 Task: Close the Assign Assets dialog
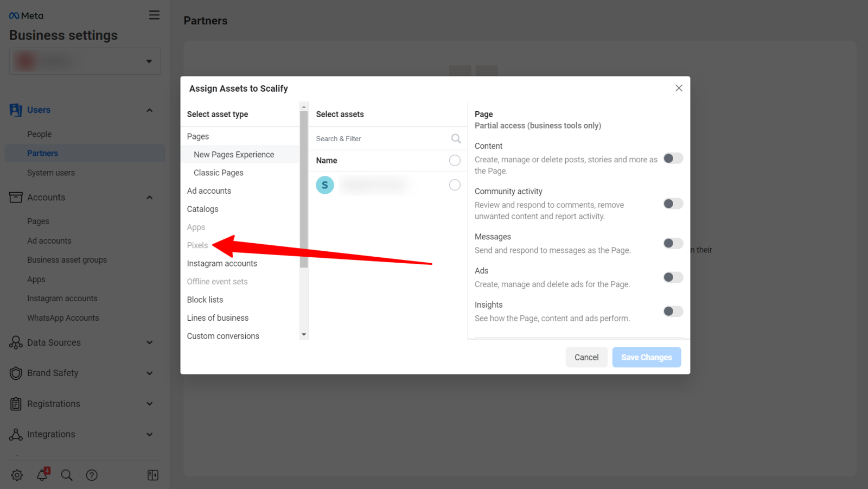(x=679, y=88)
